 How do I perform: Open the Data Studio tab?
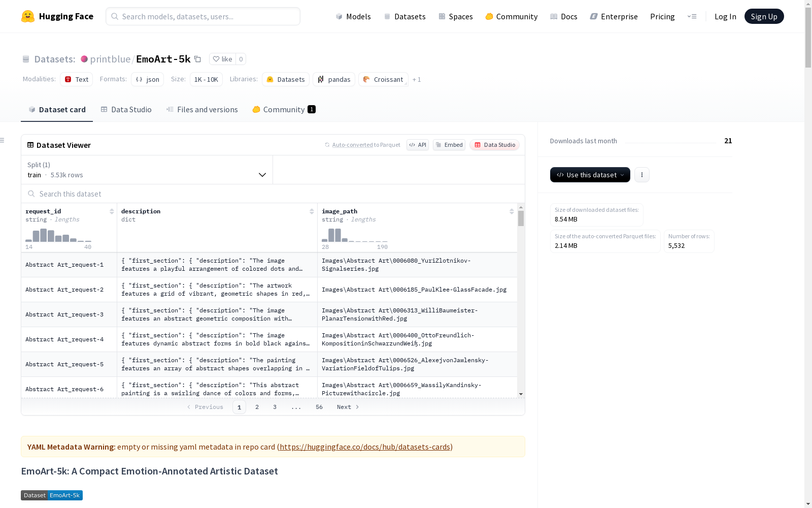[x=126, y=110]
